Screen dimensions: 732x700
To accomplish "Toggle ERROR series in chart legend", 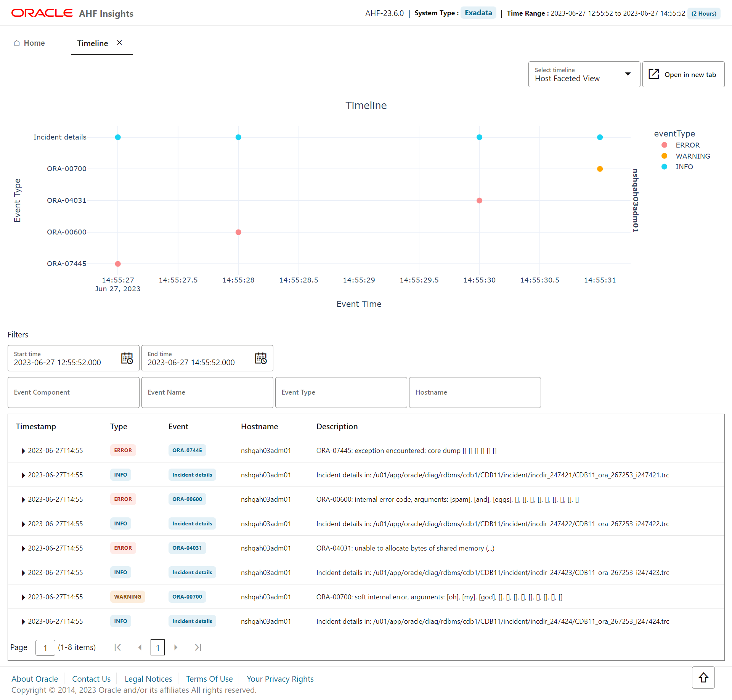I will tap(681, 145).
